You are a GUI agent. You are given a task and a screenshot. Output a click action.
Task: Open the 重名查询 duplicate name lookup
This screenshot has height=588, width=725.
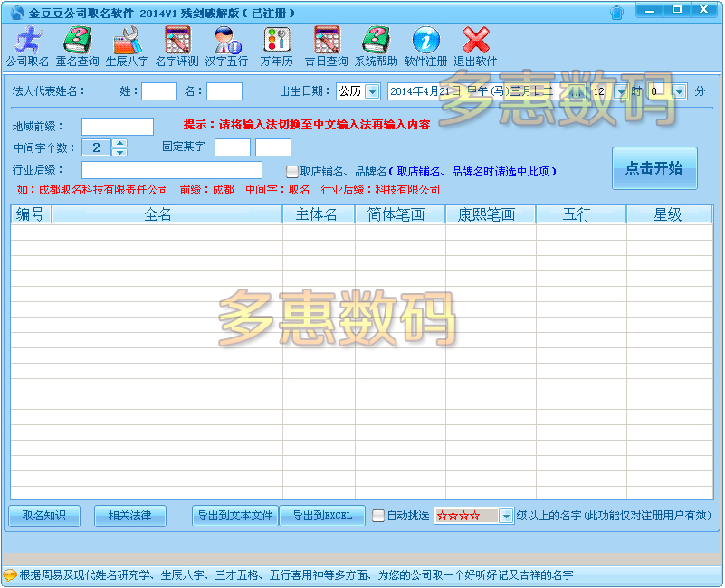[x=77, y=46]
